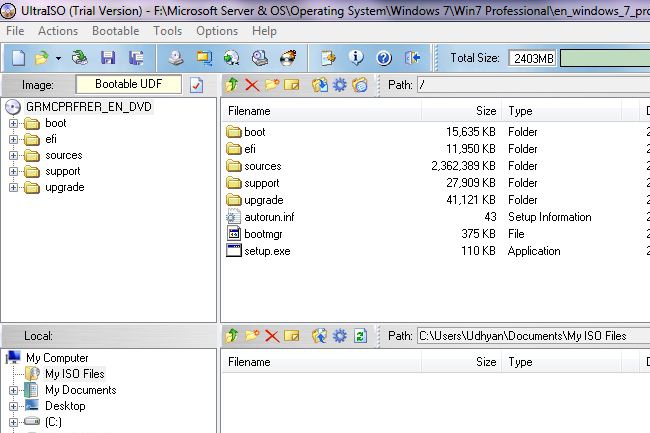The height and width of the screenshot is (433, 650).
Task: Open the File menu
Action: pos(15,31)
